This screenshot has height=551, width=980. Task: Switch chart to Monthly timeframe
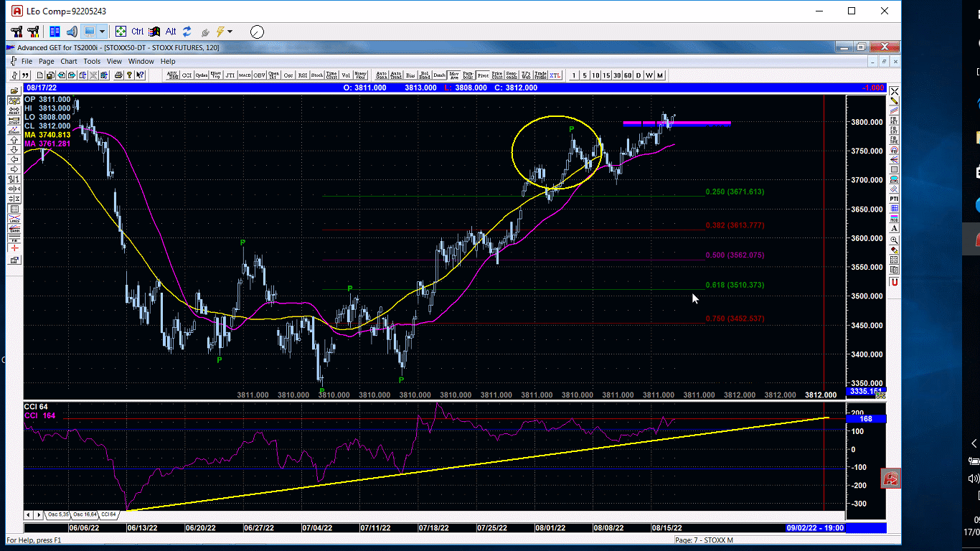661,75
